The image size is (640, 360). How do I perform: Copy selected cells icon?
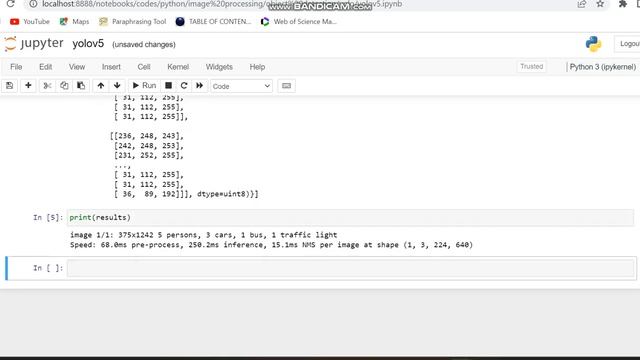64,86
